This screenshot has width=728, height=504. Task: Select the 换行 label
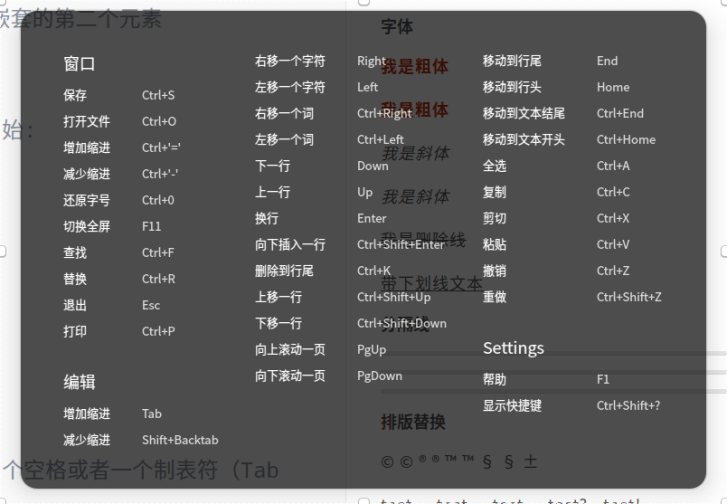(266, 218)
